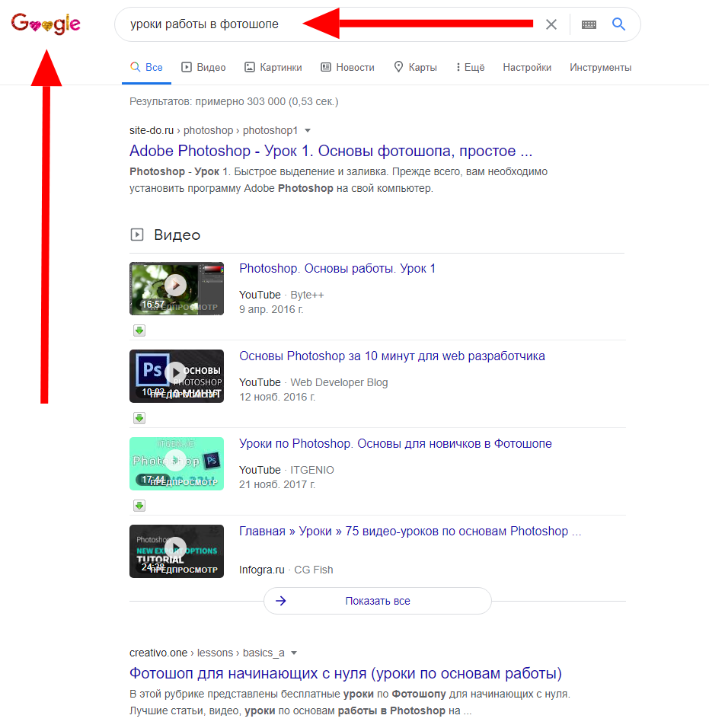Expand creativo.one result dropdown arrow
This screenshot has height=728, width=709.
pos(294,653)
